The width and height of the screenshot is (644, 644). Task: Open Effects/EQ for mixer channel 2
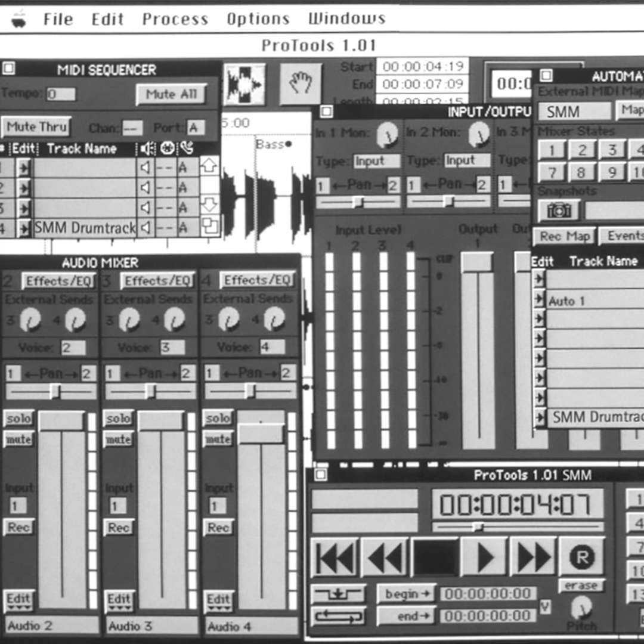(58, 281)
